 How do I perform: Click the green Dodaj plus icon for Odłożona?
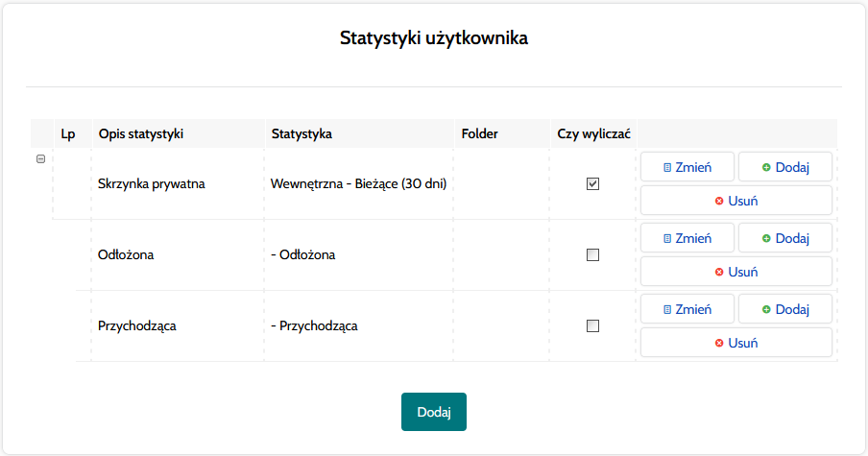click(766, 238)
